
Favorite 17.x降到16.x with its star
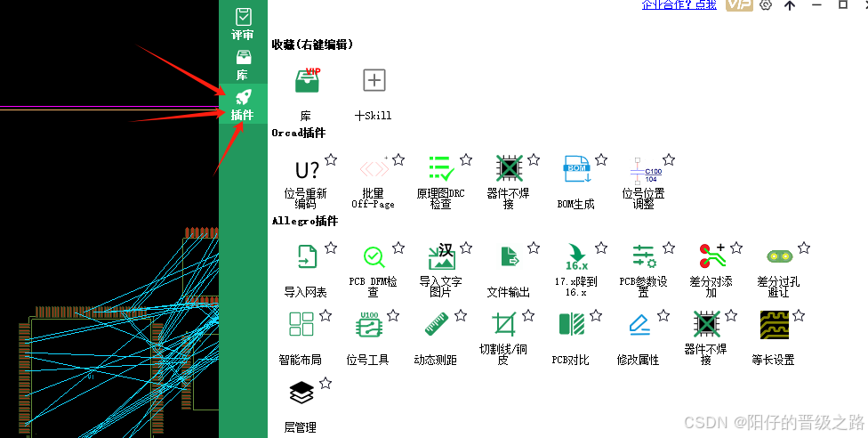tap(601, 247)
